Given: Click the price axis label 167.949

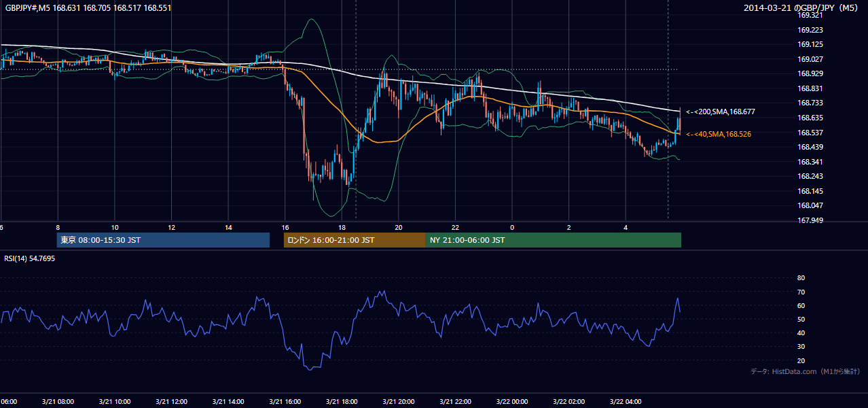Looking at the screenshot, I should [x=810, y=221].
